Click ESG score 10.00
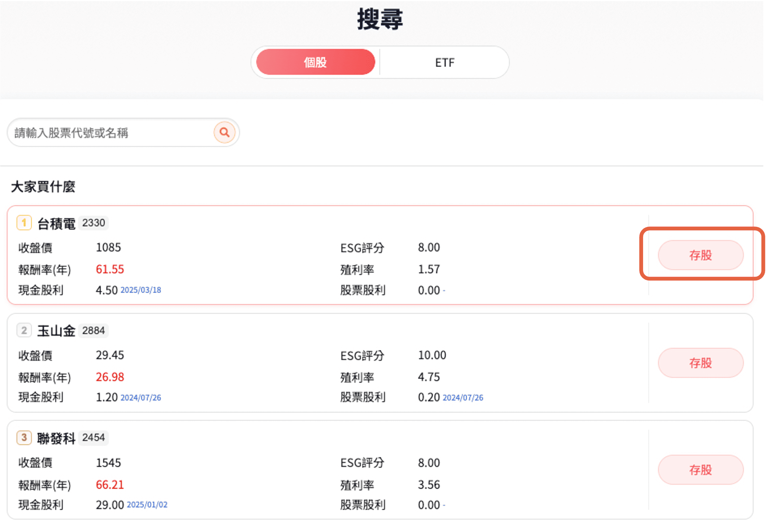This screenshot has width=766, height=532. point(432,355)
